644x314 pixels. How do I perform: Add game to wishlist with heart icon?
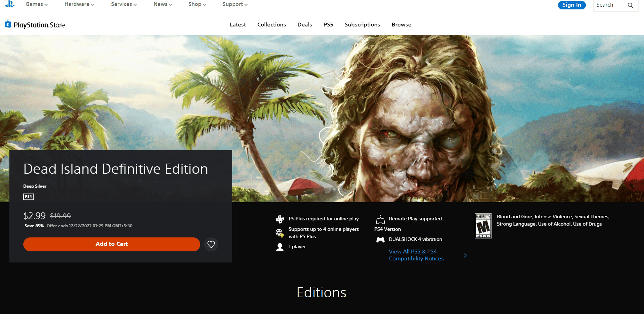tap(211, 244)
